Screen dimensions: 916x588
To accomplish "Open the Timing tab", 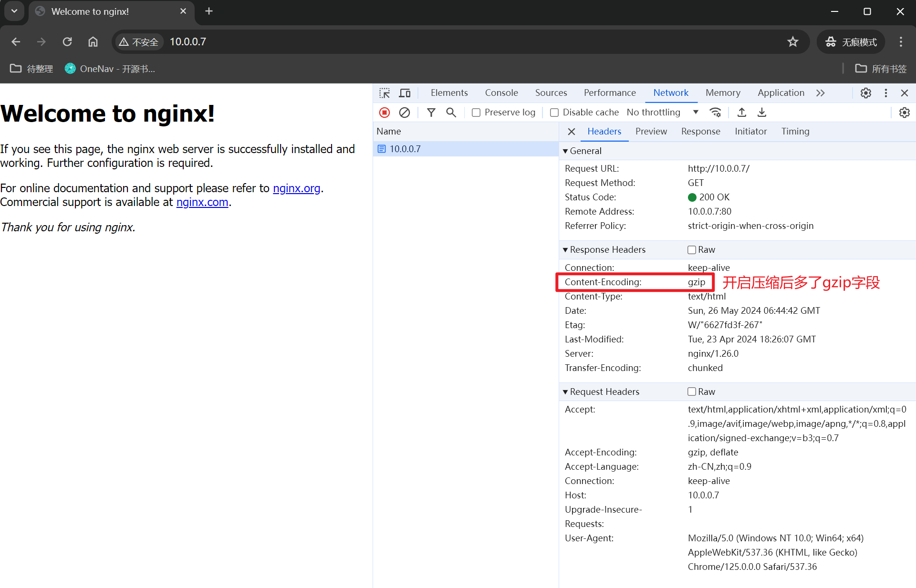I will (795, 132).
